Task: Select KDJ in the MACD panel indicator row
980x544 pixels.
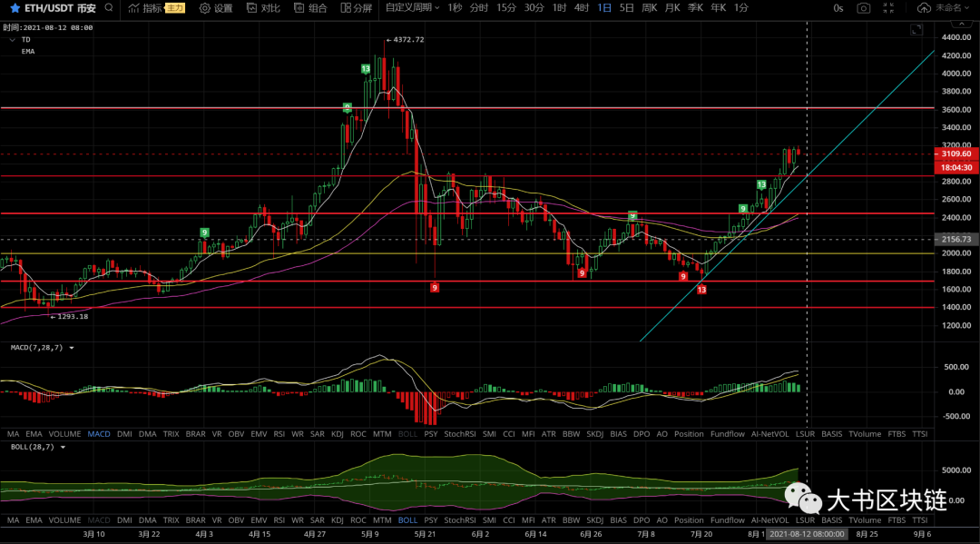Action: click(337, 434)
